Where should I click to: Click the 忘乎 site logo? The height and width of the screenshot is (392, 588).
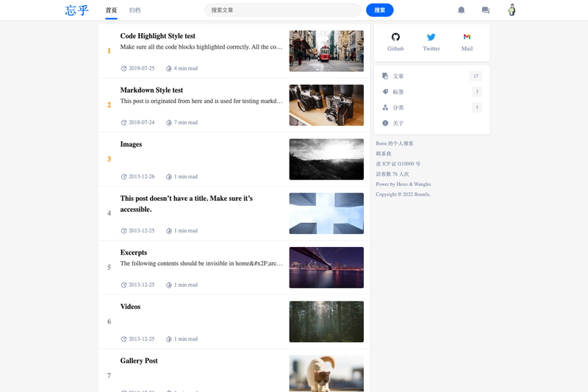[77, 10]
